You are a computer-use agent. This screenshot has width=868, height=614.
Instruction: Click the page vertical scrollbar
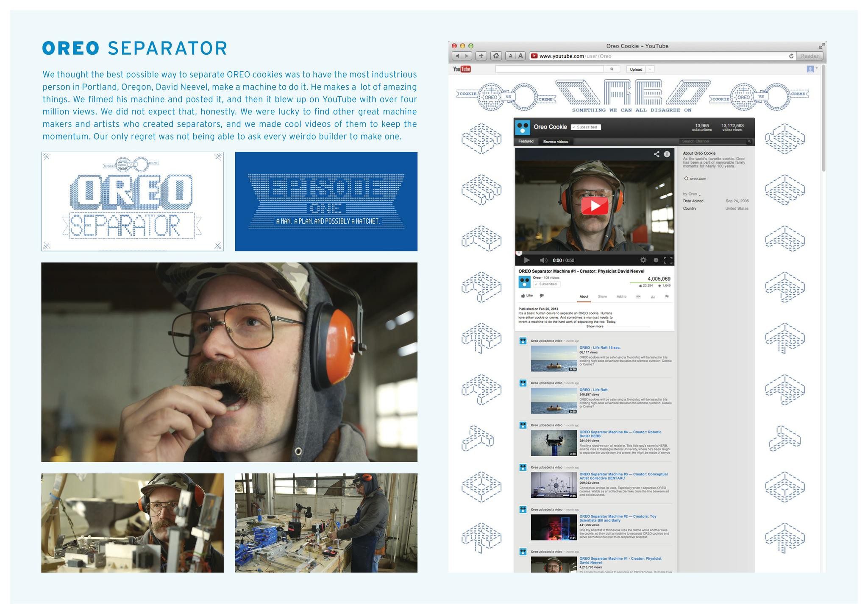823,118
